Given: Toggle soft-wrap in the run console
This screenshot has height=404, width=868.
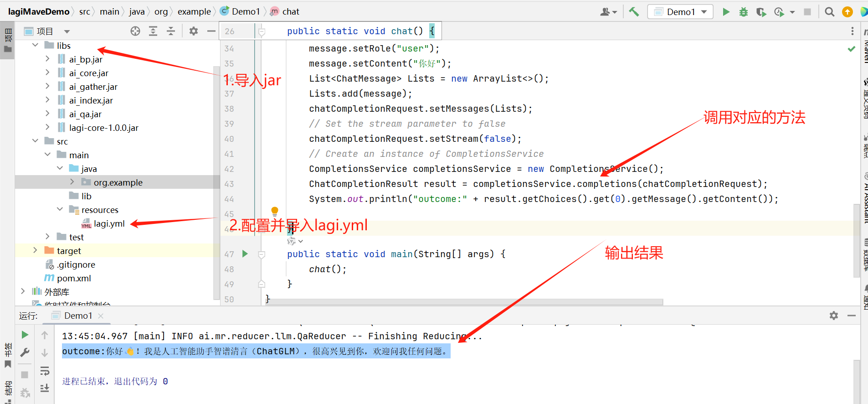Looking at the screenshot, I should 45,371.
